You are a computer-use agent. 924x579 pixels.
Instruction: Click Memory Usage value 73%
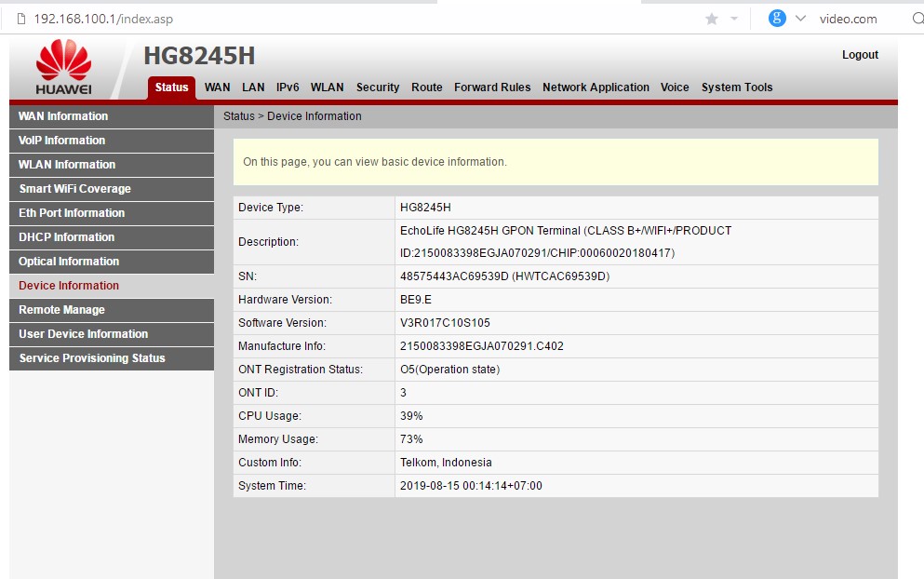411,439
